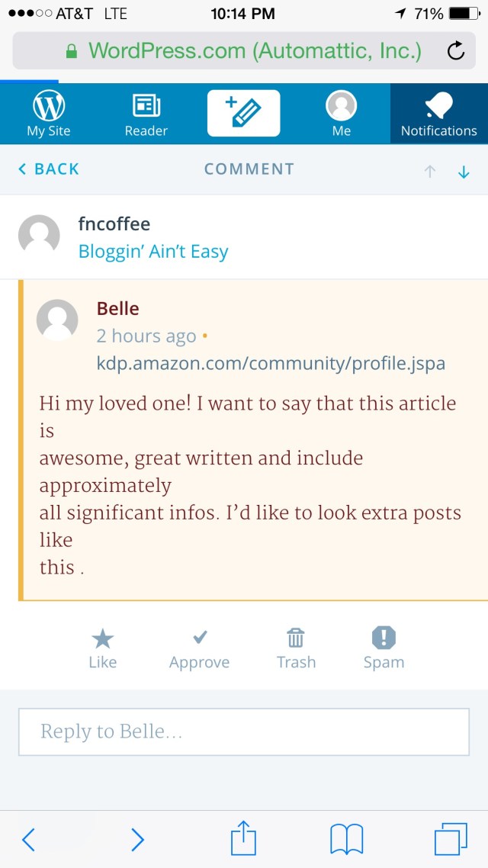Open the Reader section
This screenshot has height=868, width=488.
146,113
